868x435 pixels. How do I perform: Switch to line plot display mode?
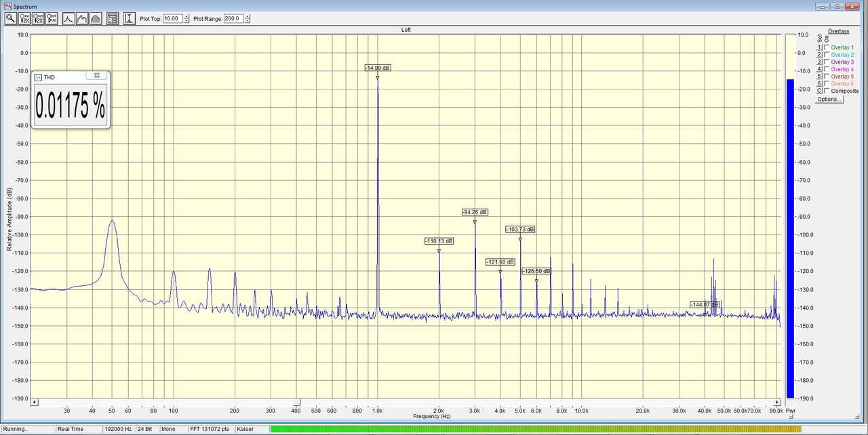pos(68,19)
